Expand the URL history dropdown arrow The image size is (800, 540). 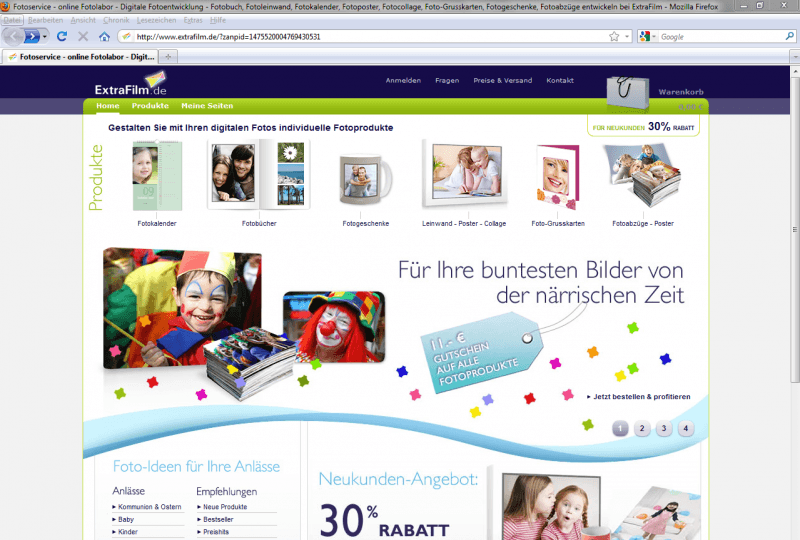coord(627,36)
